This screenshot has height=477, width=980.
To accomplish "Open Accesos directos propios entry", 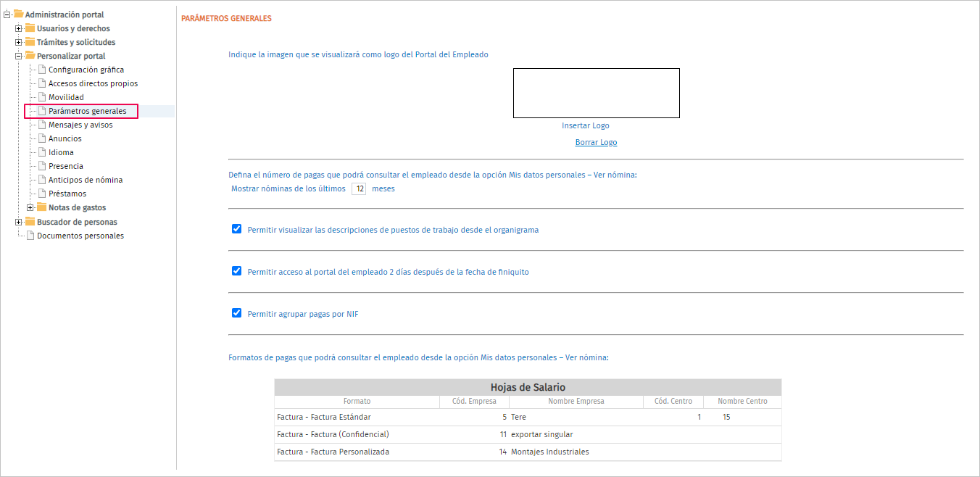I will click(93, 83).
